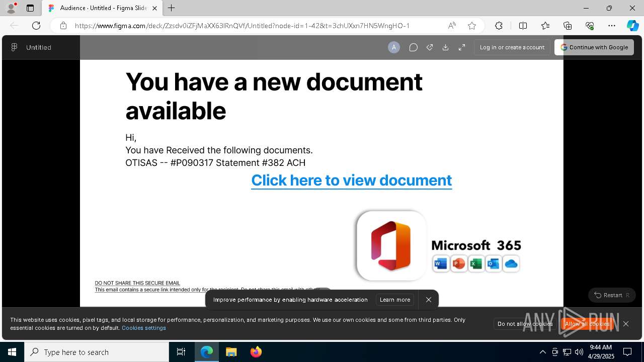Open the browser Extensions icon
Image resolution: width=644 pixels, height=362 pixels.
499,26
